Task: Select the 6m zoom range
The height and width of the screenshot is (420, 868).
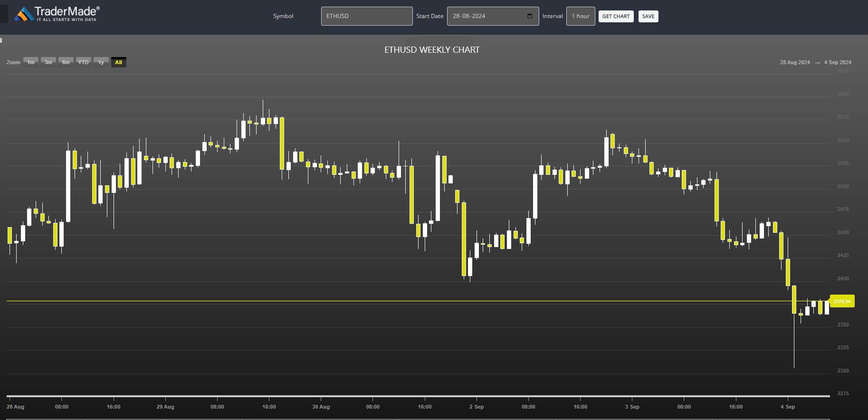Action: pos(66,62)
